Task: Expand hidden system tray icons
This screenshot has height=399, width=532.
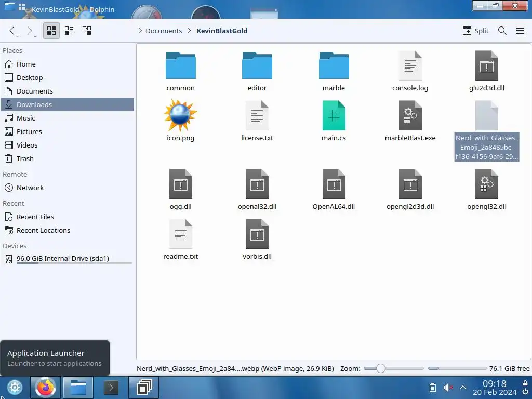Action: [463, 388]
